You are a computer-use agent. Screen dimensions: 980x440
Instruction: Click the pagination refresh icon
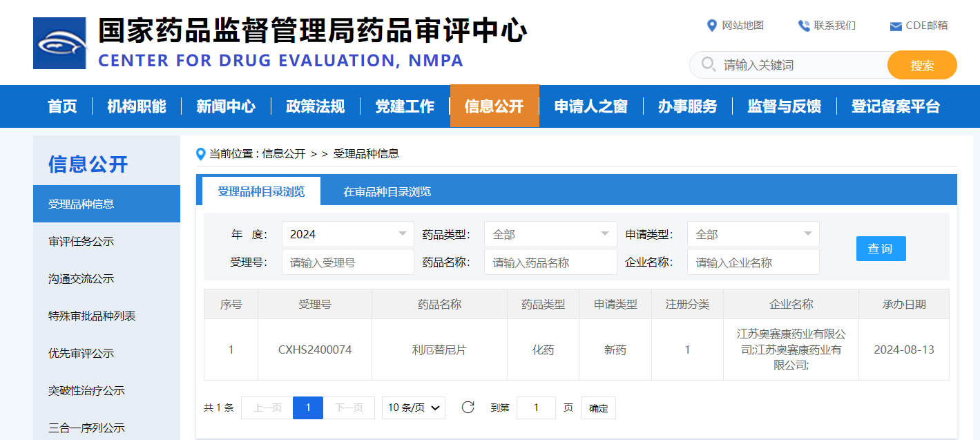coord(468,408)
